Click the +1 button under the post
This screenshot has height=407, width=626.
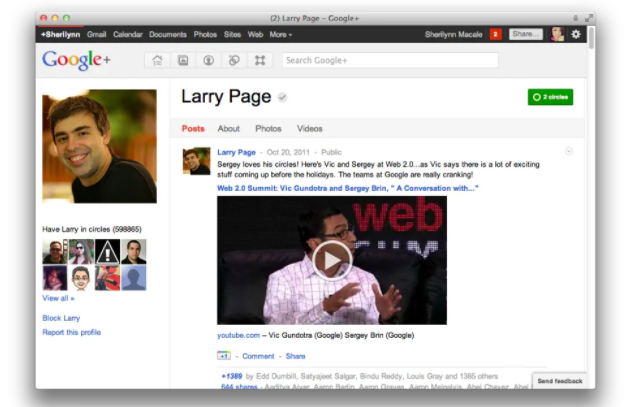pyautogui.click(x=224, y=356)
